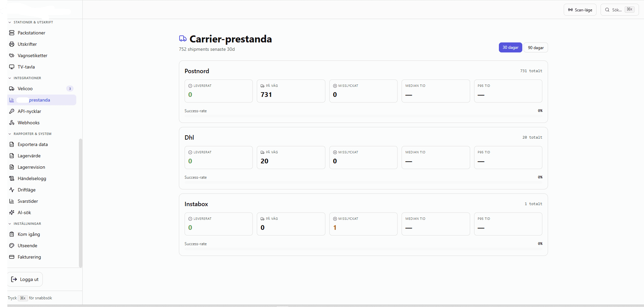Click Instabox Misslyckat value 1

tap(335, 227)
